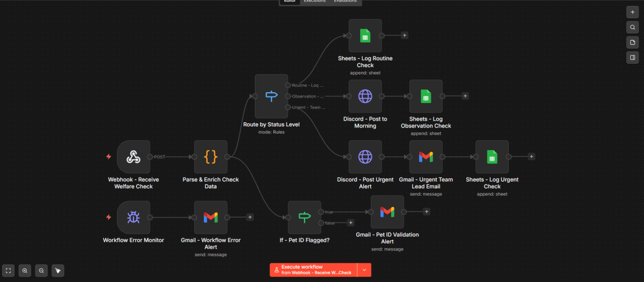Add node after Gmail - Workflow Error Alert

pyautogui.click(x=250, y=217)
